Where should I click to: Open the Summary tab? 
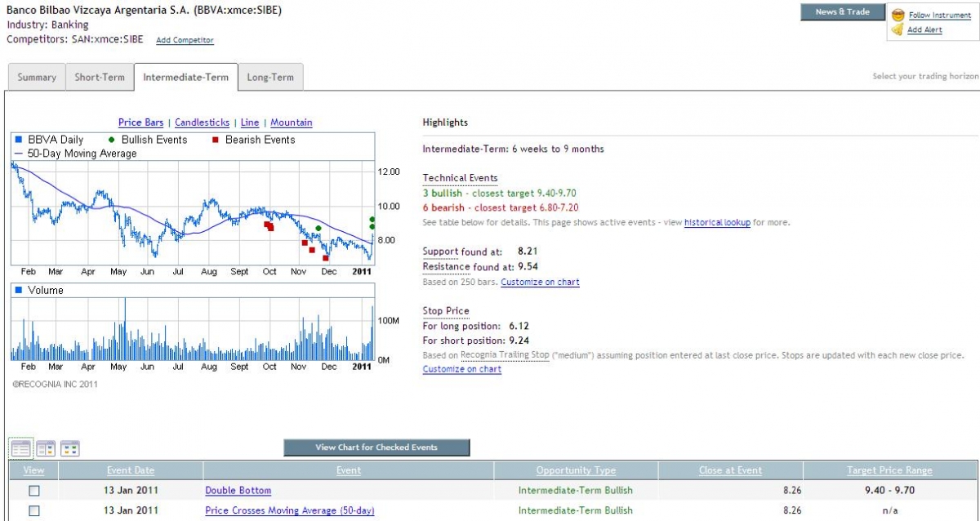click(x=37, y=78)
